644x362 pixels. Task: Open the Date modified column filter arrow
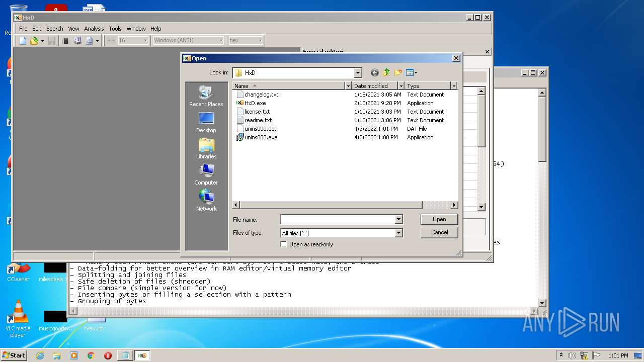pyautogui.click(x=401, y=86)
